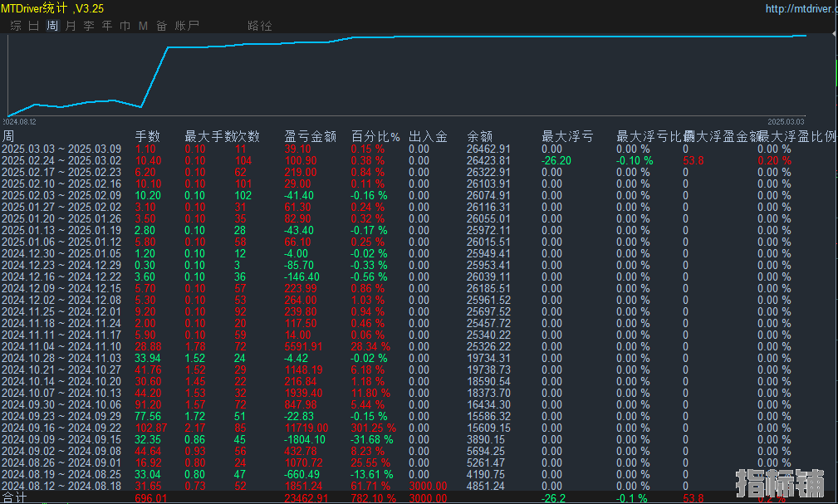The width and height of the screenshot is (838, 504).
Task: Click the 百分比% column header
Action: coord(375,136)
